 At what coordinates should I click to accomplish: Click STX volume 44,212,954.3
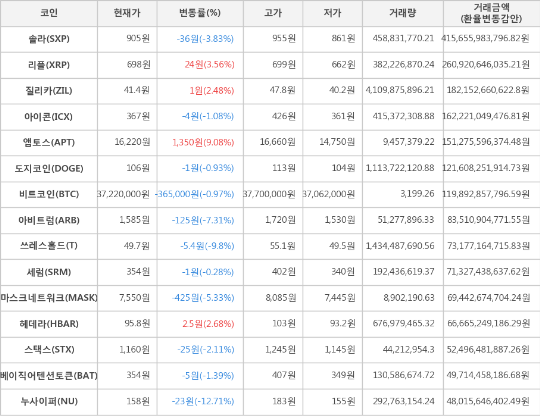click(408, 350)
